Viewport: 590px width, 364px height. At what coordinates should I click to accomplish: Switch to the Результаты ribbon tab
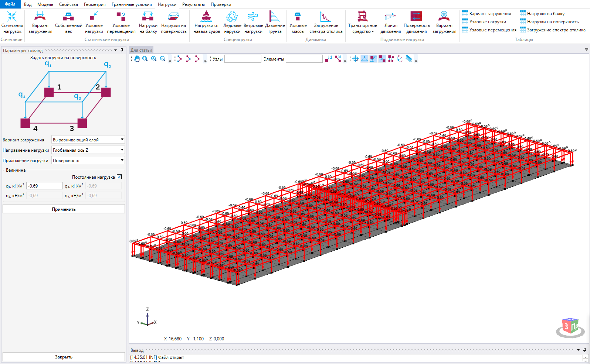pos(193,4)
